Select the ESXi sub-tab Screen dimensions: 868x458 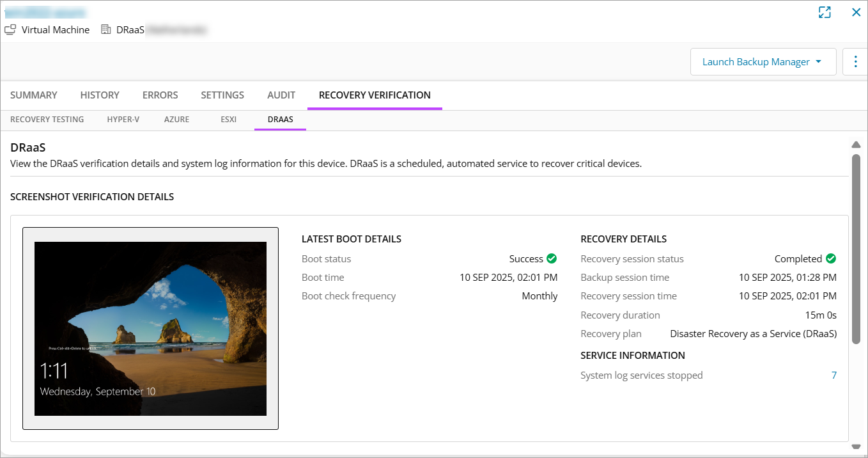(x=228, y=120)
